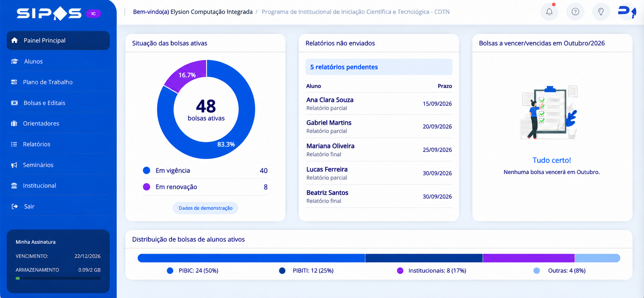The width and height of the screenshot is (644, 298).
Task: Click the megaphone icon for Seminários
Action: (x=14, y=165)
